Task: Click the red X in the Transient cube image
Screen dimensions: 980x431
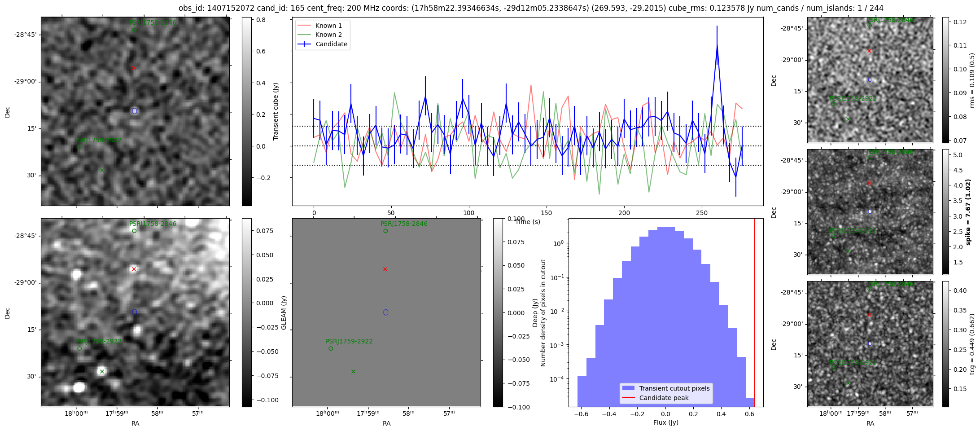Action: tap(134, 68)
